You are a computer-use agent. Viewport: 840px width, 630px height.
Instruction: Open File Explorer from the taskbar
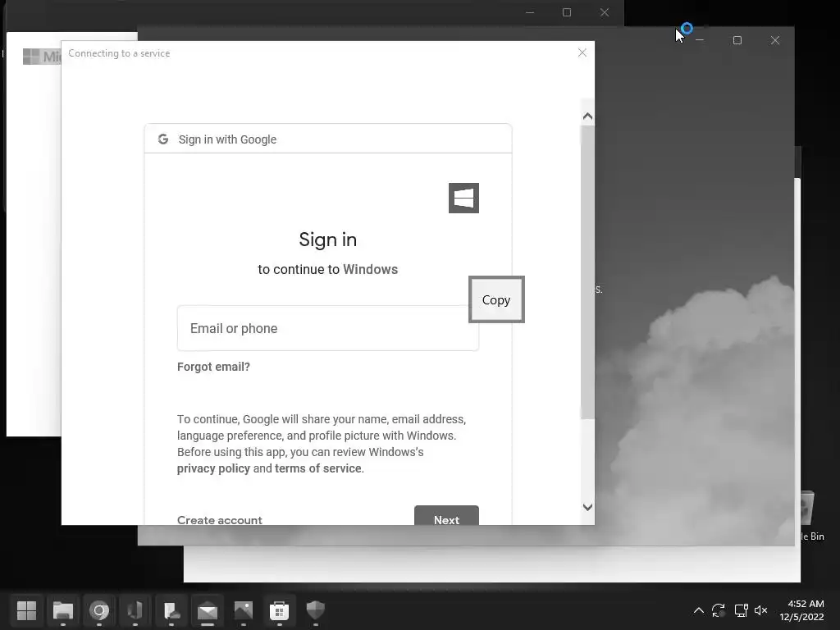[x=62, y=610]
